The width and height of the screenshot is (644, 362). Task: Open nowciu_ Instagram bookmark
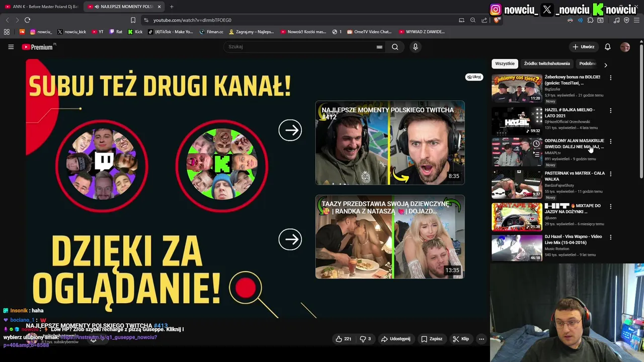pos(41,32)
